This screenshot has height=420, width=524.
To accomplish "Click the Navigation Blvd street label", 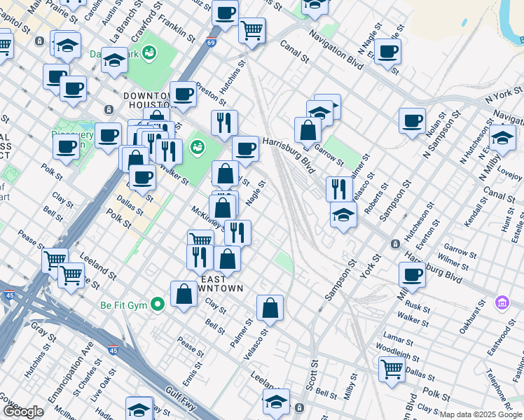I will (336, 50).
